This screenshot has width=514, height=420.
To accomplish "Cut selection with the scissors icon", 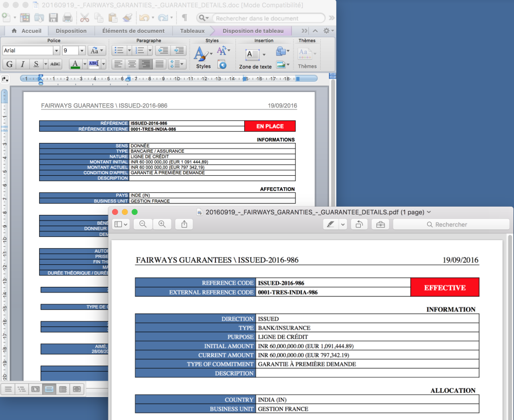I will click(x=85, y=17).
